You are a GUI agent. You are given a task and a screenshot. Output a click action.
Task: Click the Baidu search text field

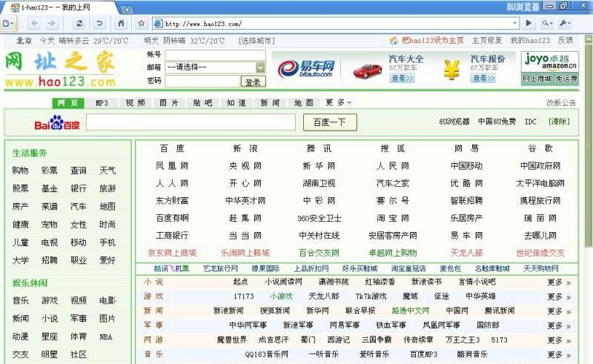(x=191, y=122)
